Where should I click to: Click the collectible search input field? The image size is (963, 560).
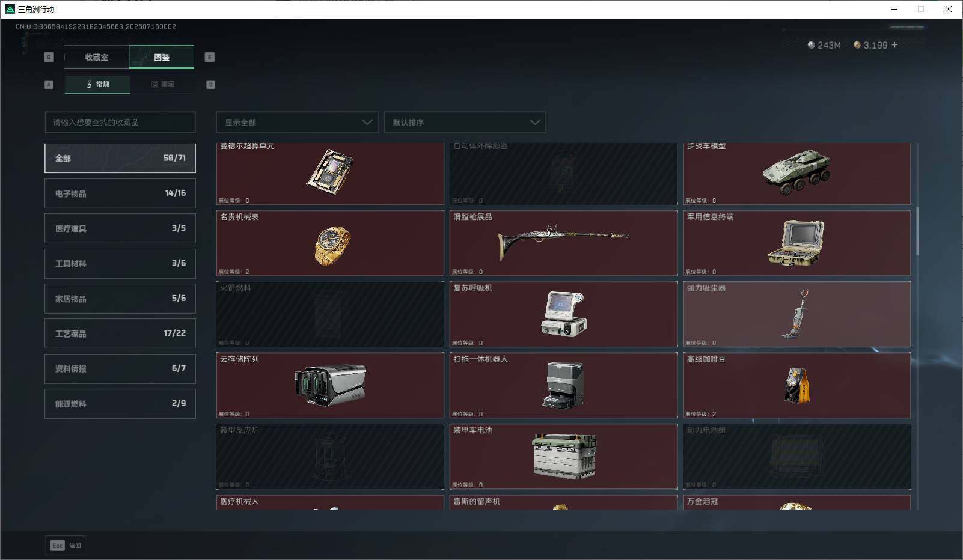(x=120, y=122)
